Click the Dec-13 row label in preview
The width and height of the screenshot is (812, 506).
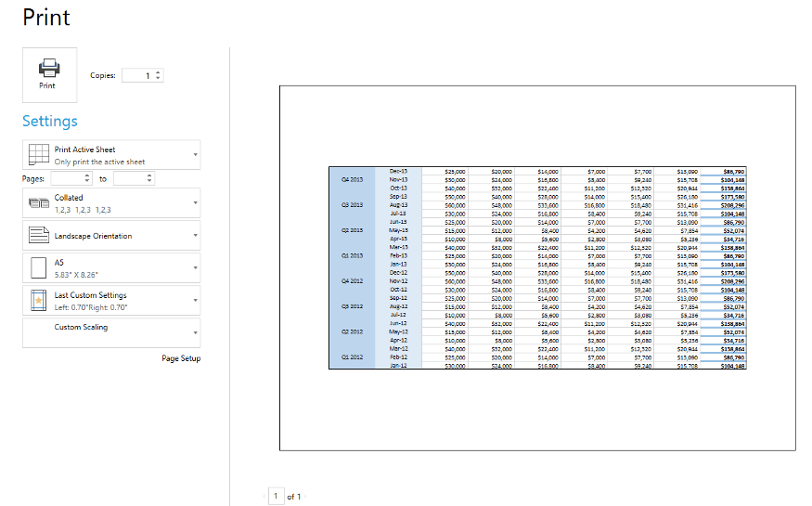click(398, 171)
